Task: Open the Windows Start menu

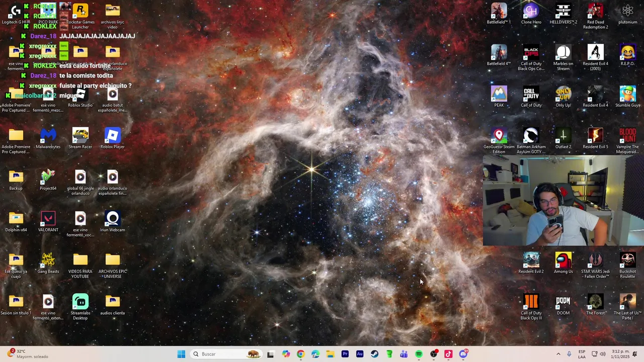Action: [181, 354]
